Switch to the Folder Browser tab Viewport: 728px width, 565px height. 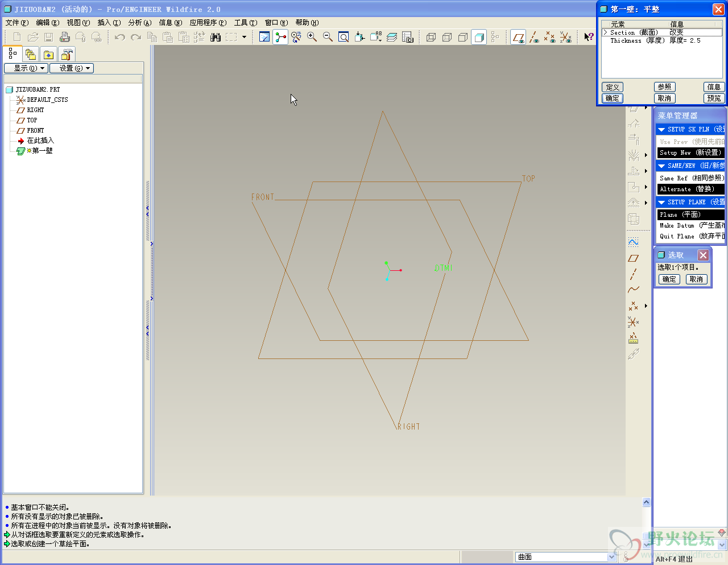point(31,55)
